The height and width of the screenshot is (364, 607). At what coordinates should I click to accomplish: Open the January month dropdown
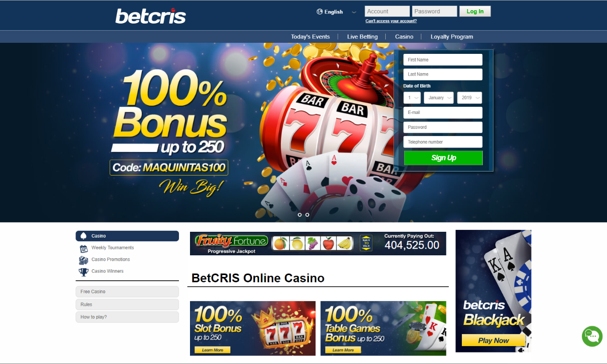point(439,98)
